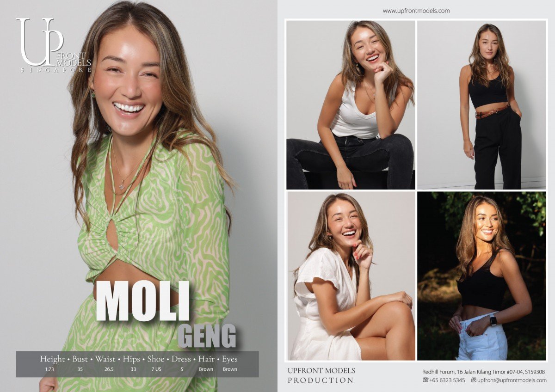This screenshot has height=392, width=555.
Task: Click the Redhill Forum address line
Action: pos(483,372)
